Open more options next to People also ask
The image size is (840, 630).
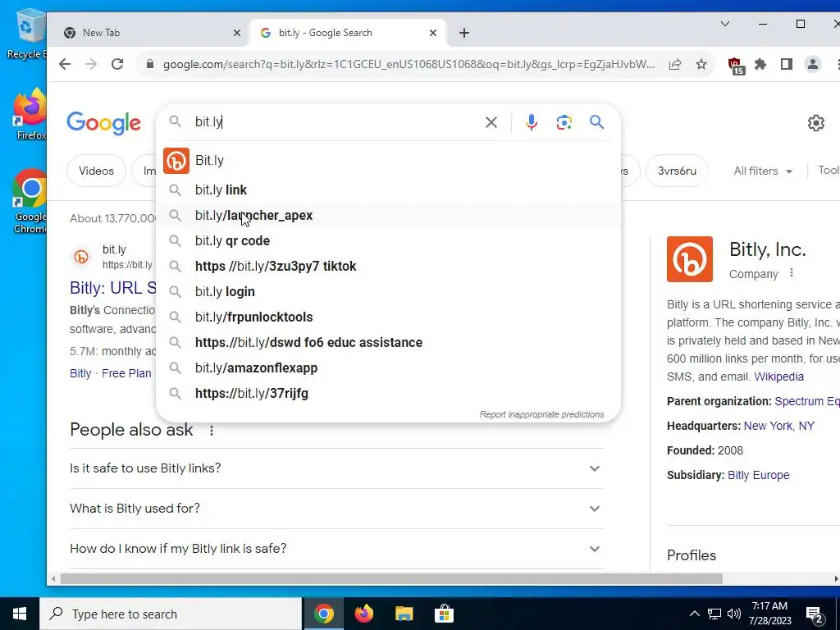pos(212,430)
